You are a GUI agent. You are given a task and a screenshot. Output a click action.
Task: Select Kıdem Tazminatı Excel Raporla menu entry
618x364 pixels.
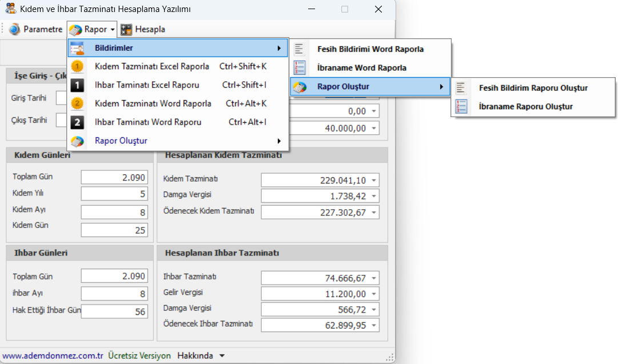pyautogui.click(x=152, y=67)
